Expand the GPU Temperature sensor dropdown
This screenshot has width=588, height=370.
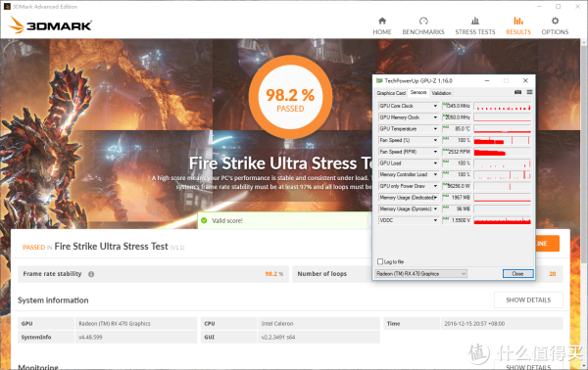coord(435,129)
